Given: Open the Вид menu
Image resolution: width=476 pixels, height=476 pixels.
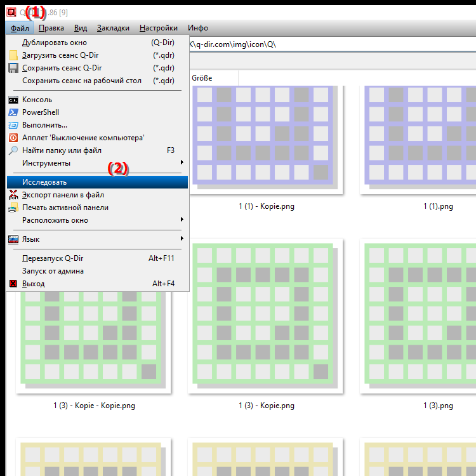Looking at the screenshot, I should 81,28.
